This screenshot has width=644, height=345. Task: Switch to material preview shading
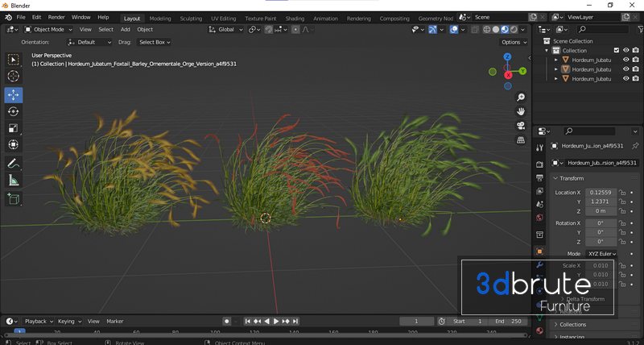pos(505,30)
